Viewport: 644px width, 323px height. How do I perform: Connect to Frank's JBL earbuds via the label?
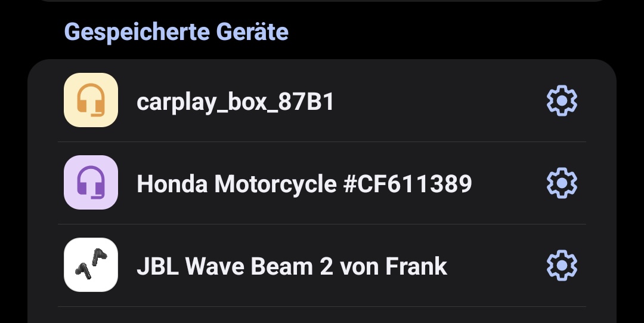pyautogui.click(x=292, y=266)
